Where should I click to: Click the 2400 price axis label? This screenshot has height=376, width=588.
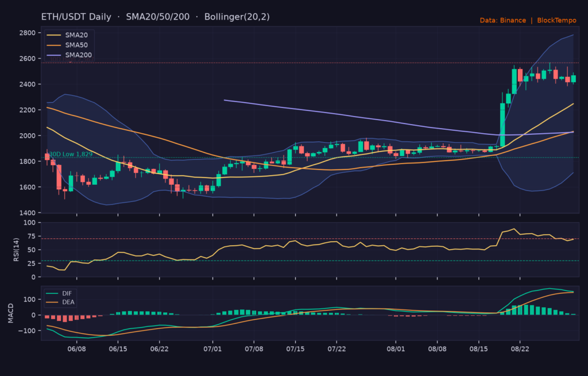28,84
